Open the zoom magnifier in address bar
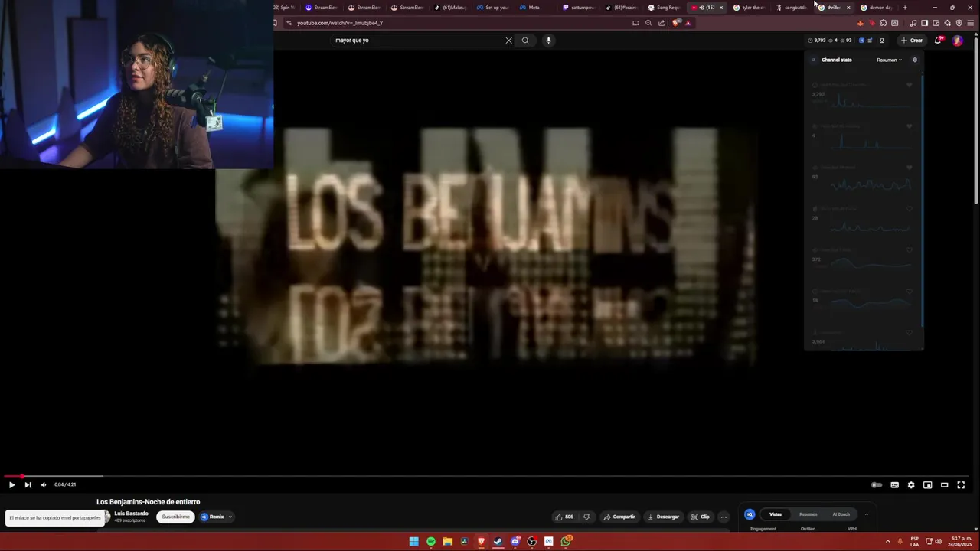 (x=648, y=23)
